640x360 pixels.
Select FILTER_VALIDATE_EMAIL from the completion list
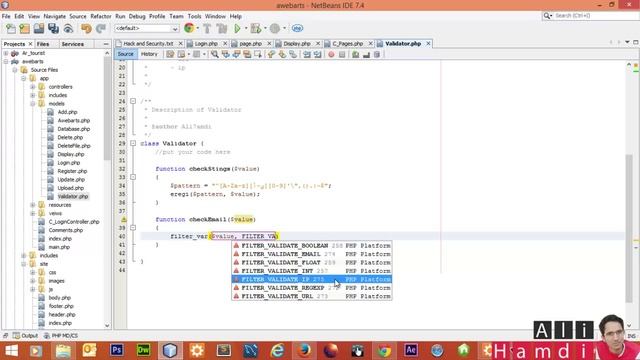point(312,254)
